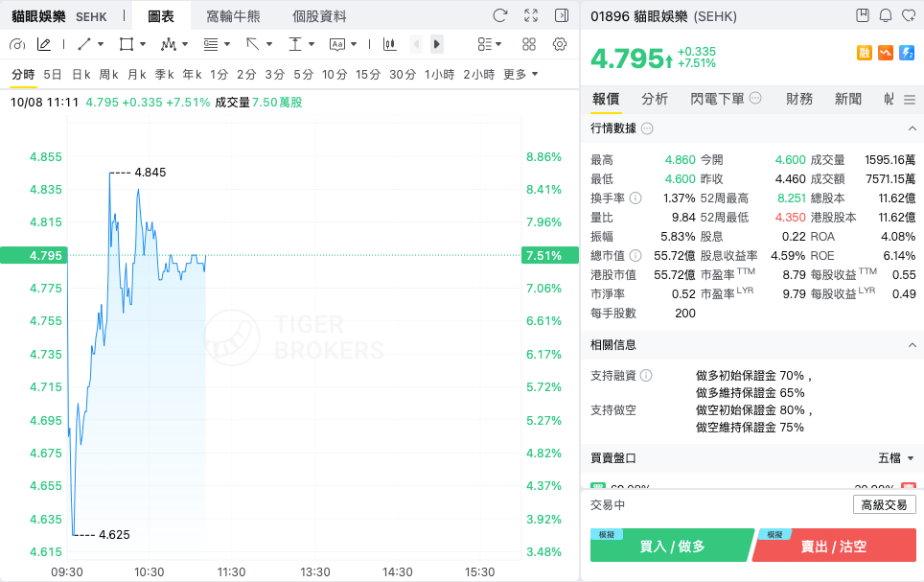
Task: Switch to the 圖表 tab
Action: click(x=161, y=16)
